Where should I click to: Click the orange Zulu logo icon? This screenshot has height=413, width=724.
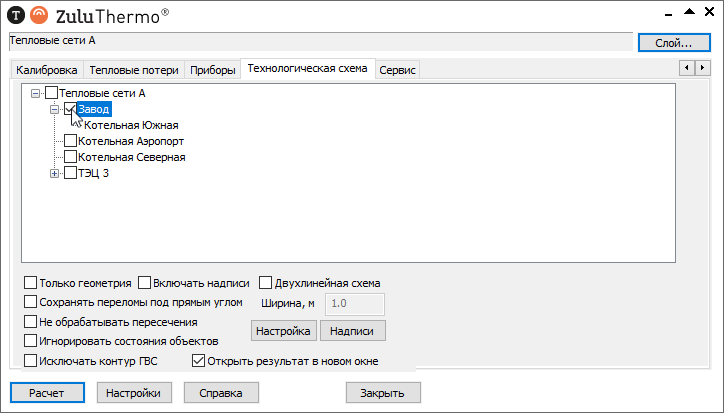coord(39,15)
